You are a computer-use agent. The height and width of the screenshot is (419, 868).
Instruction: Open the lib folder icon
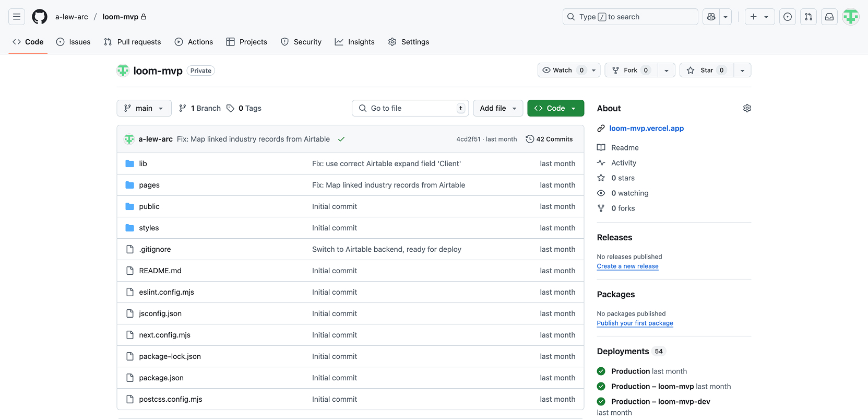tap(130, 164)
